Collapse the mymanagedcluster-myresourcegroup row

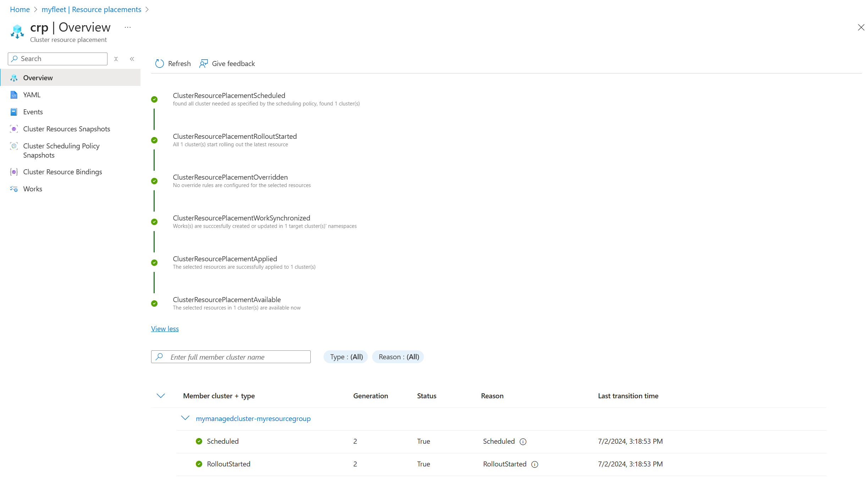[185, 418]
